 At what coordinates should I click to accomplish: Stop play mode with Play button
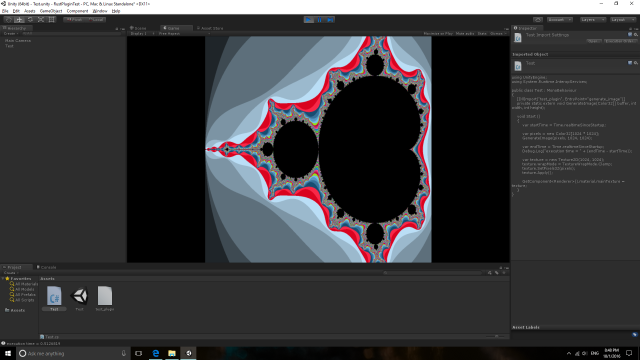point(309,20)
